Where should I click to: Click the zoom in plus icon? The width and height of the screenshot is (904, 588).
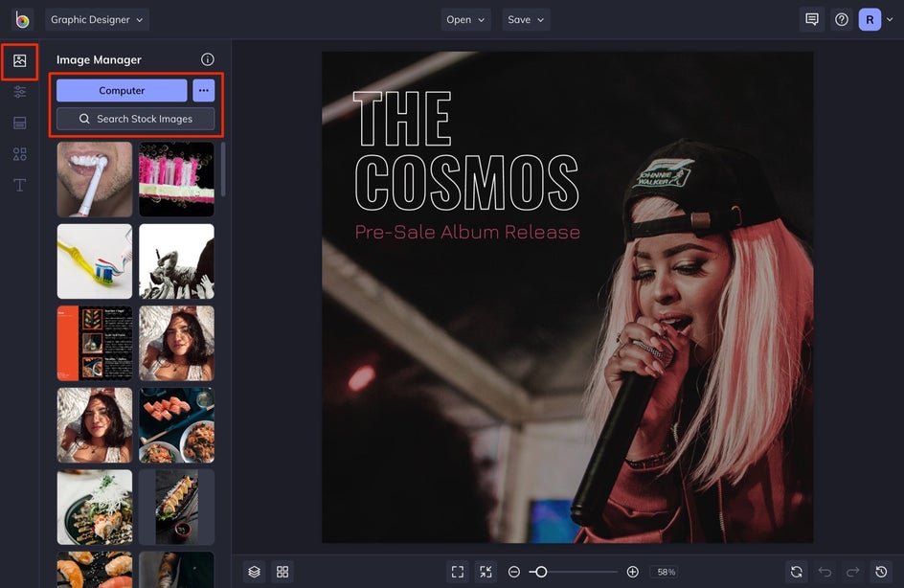coord(632,572)
